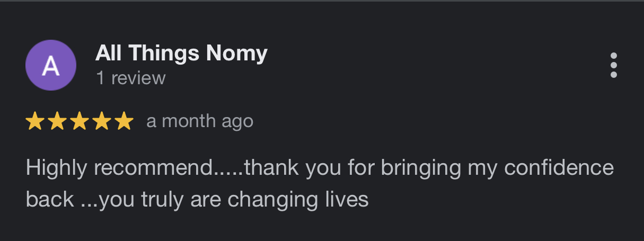Click the fourth yellow rating star
644x241 pixels.
pos(102,121)
